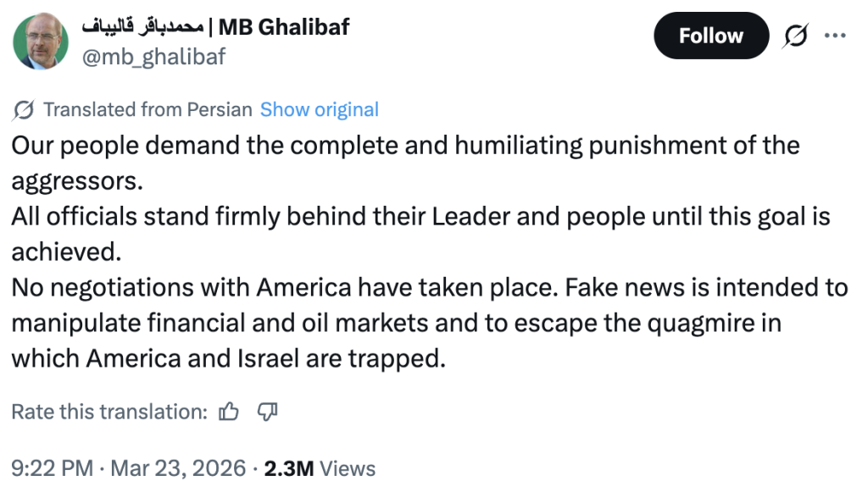The width and height of the screenshot is (868, 487).
Task: Rate the translation with thumbs up
Action: click(229, 412)
